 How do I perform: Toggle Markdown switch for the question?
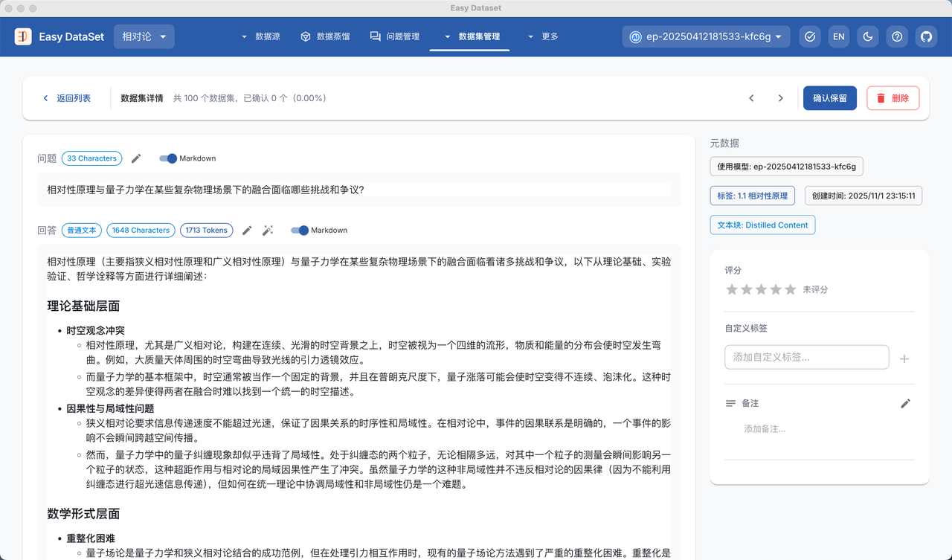tap(168, 158)
